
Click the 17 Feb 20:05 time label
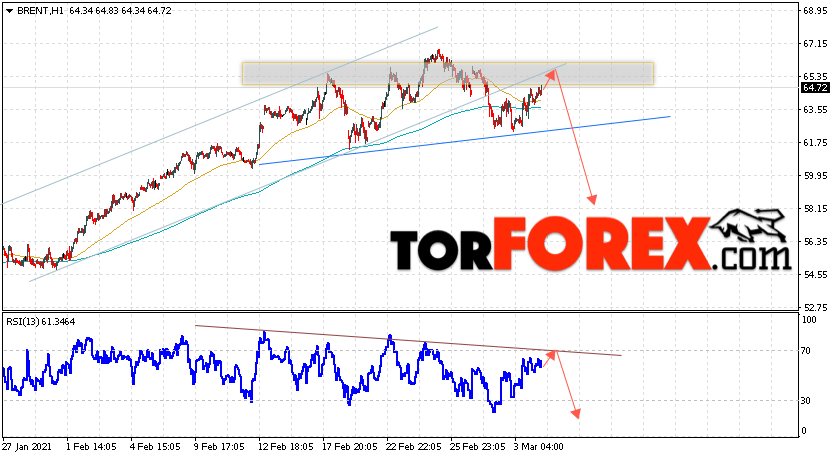pos(350,446)
